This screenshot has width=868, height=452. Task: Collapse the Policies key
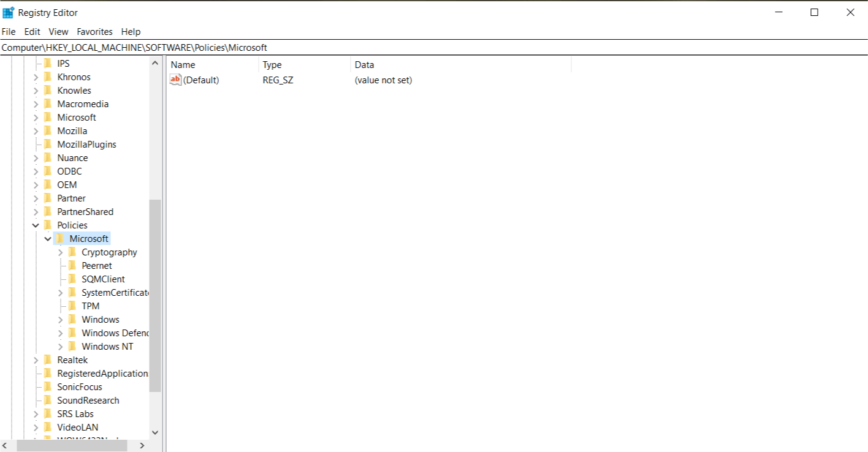tap(36, 225)
